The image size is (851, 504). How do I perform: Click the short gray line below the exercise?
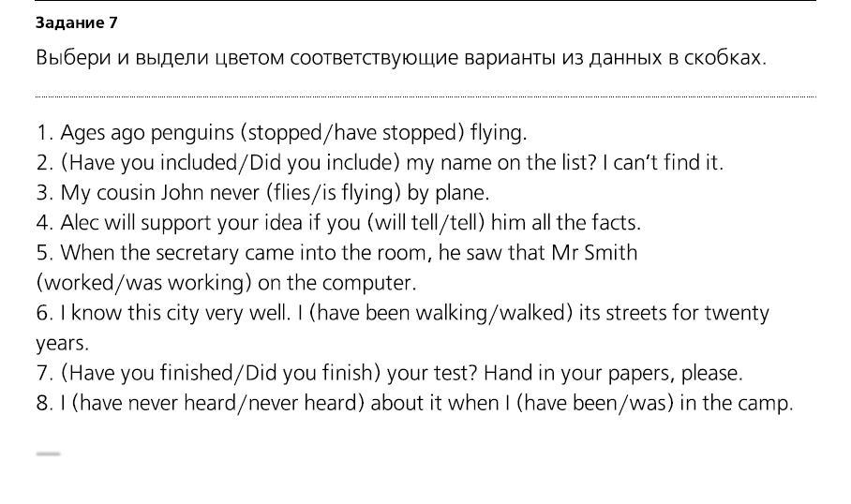click(49, 453)
